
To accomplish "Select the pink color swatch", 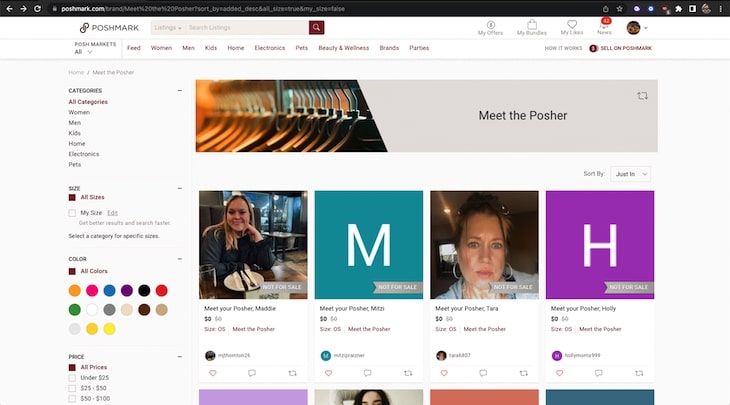I will pos(92,291).
